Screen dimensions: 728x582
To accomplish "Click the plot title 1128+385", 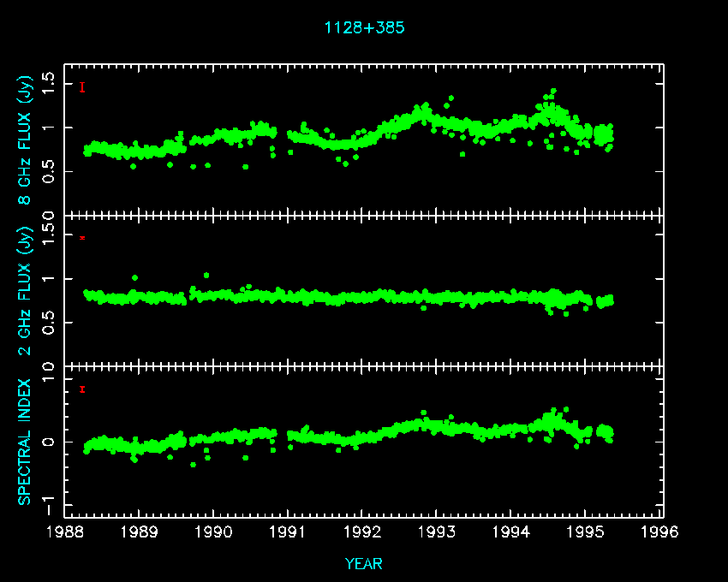I will (x=364, y=27).
